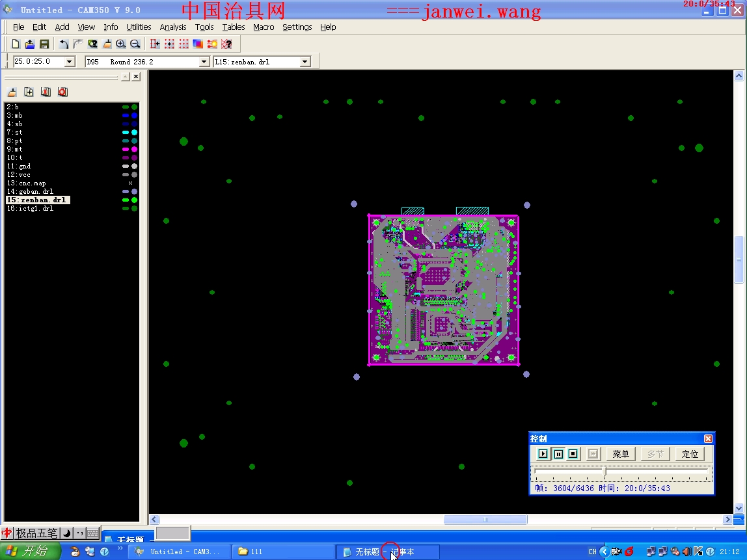
Task: Click the horizontal scrollbar thumb below canvas
Action: coord(485,519)
